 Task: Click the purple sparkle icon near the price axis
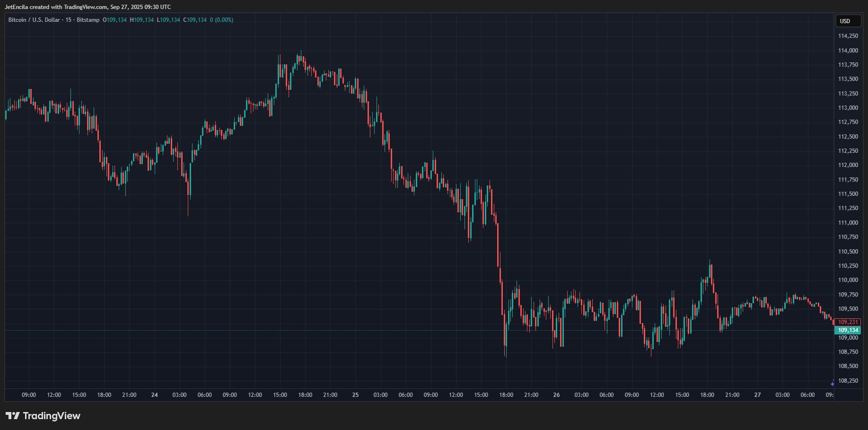click(x=833, y=384)
